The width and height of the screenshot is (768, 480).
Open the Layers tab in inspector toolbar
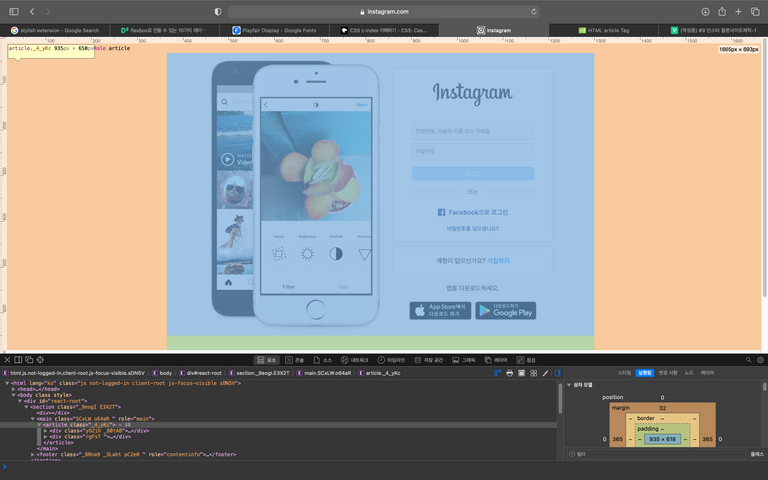pos(496,360)
